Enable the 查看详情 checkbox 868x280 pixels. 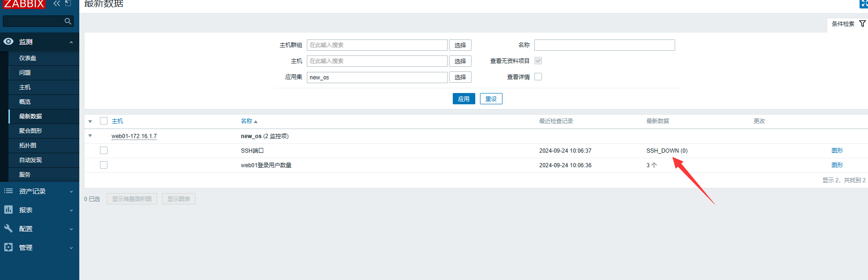pyautogui.click(x=538, y=77)
